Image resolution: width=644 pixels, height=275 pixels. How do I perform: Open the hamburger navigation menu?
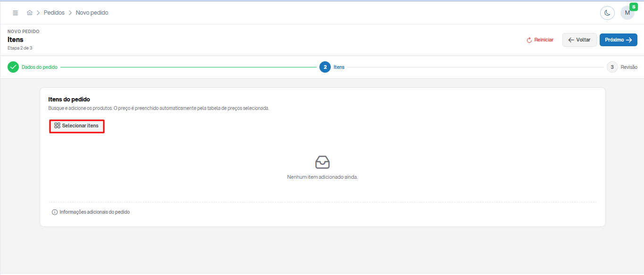pos(15,13)
